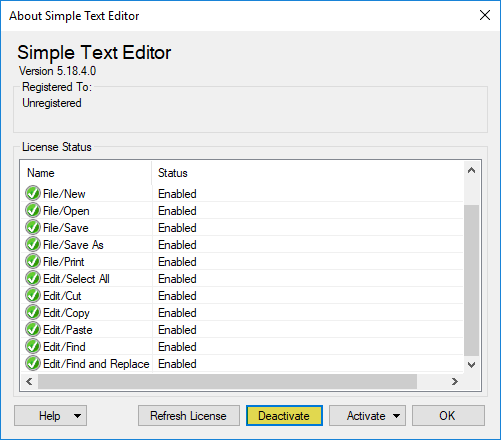The height and width of the screenshot is (440, 501).
Task: Expand the Activate button dropdown arrow
Action: tap(396, 416)
